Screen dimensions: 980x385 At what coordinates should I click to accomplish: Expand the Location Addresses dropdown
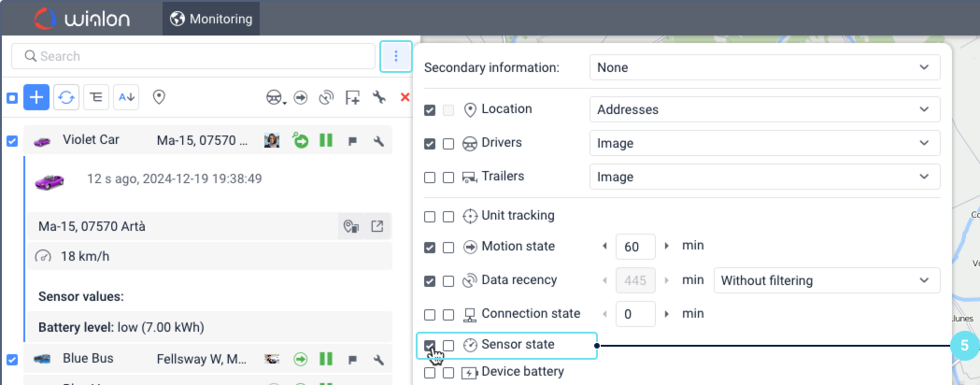[x=764, y=109]
